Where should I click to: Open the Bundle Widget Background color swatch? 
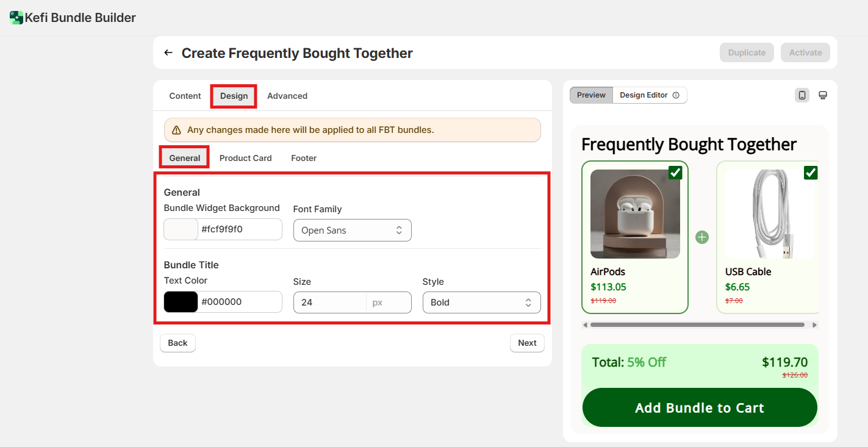181,229
